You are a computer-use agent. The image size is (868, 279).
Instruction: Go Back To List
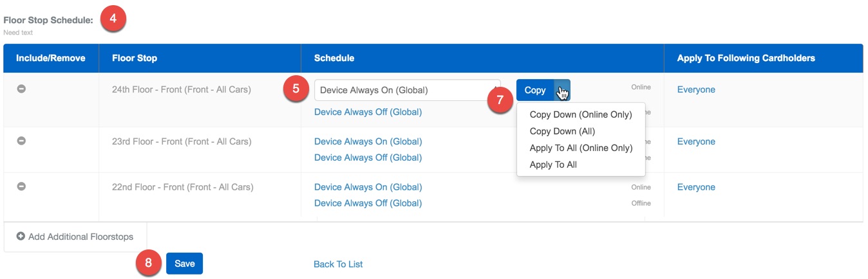338,264
